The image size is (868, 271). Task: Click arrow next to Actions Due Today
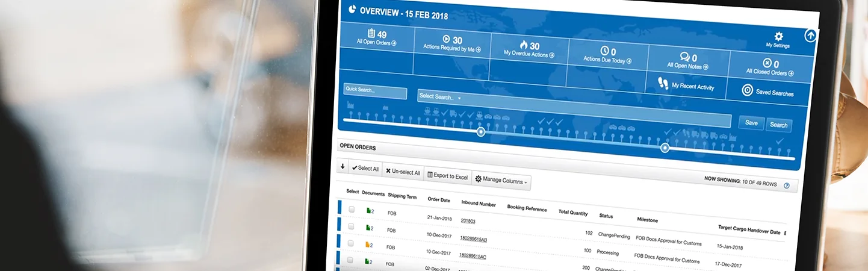pyautogui.click(x=629, y=61)
